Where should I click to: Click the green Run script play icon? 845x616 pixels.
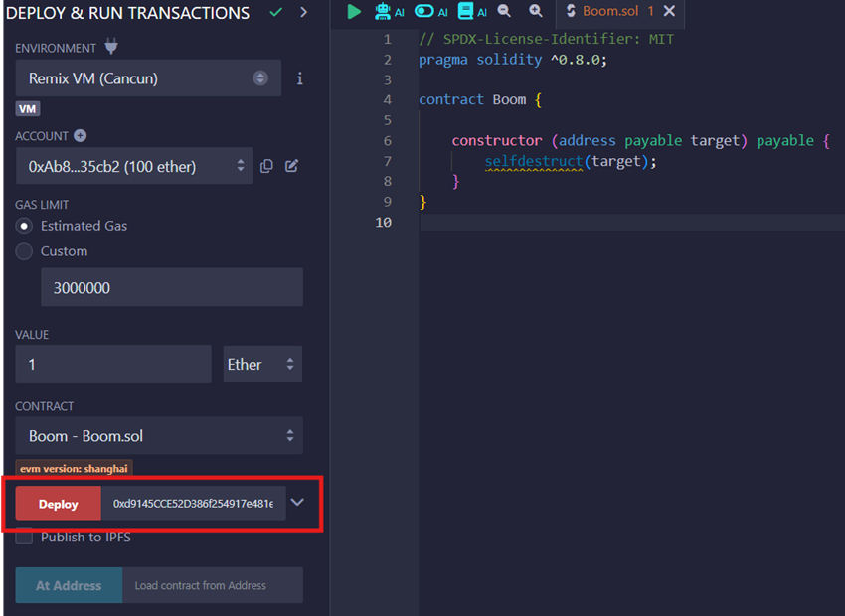(x=354, y=11)
